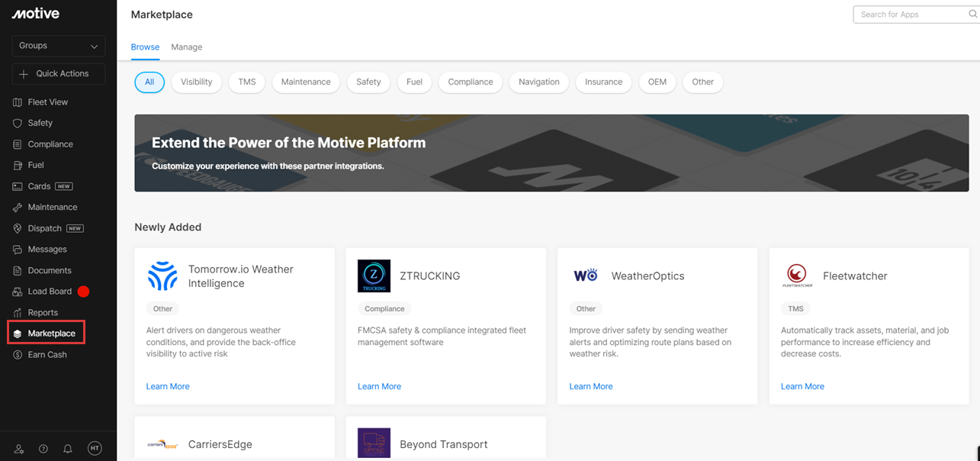Click the Extend the Power banner

(x=551, y=153)
